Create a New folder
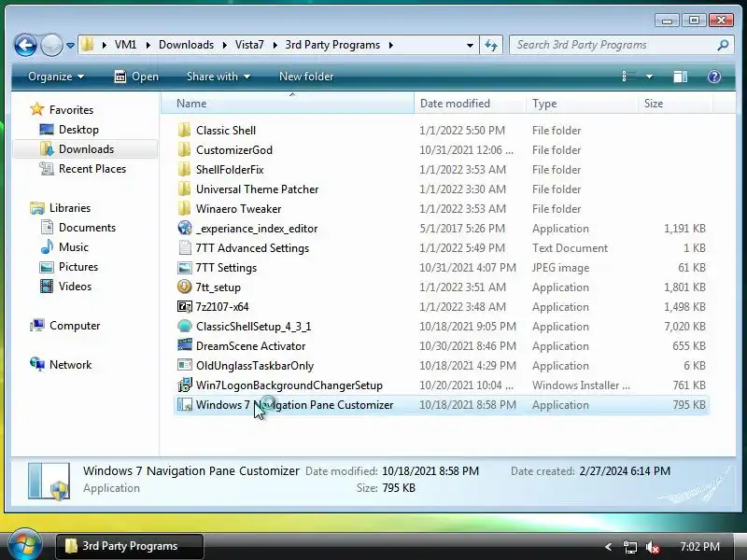Screen dimensions: 747x560 (x=306, y=77)
